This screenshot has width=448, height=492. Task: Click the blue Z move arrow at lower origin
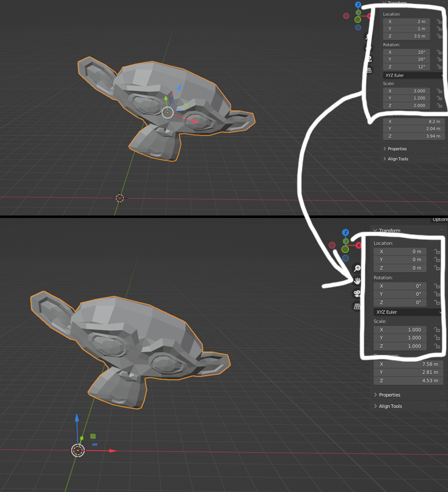click(x=77, y=419)
